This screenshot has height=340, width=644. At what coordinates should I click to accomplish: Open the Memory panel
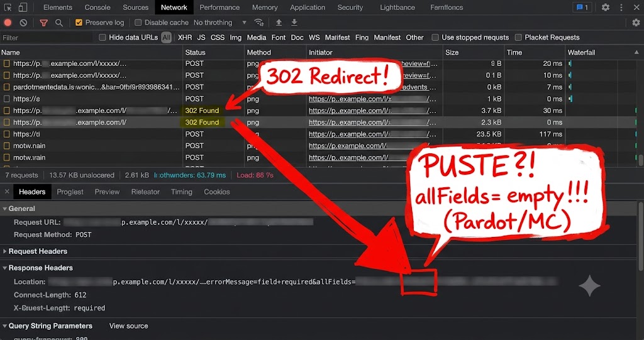click(265, 8)
